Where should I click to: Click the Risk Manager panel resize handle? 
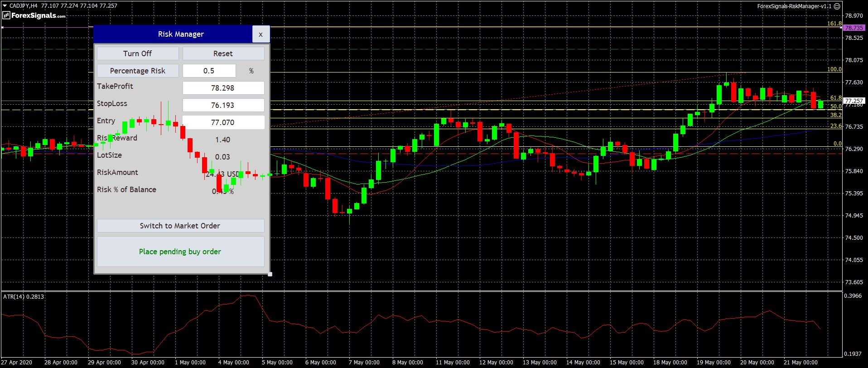[270, 274]
